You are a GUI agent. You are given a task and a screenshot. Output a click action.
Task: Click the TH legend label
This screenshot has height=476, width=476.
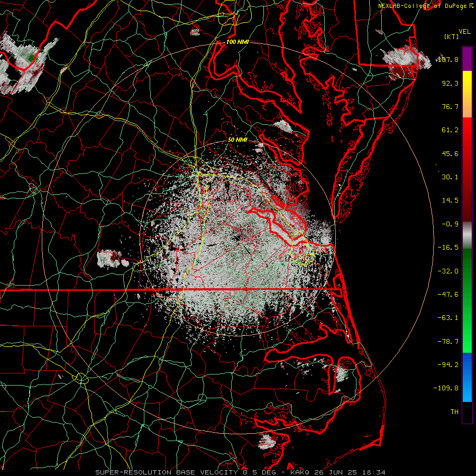pyautogui.click(x=454, y=412)
